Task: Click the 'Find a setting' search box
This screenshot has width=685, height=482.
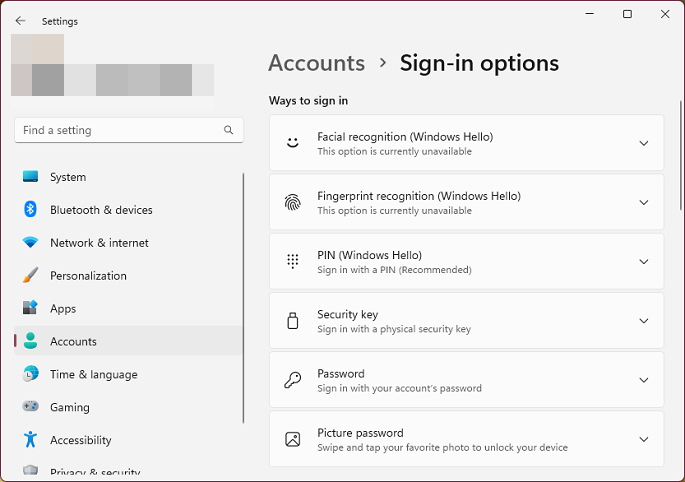Action: tap(128, 130)
